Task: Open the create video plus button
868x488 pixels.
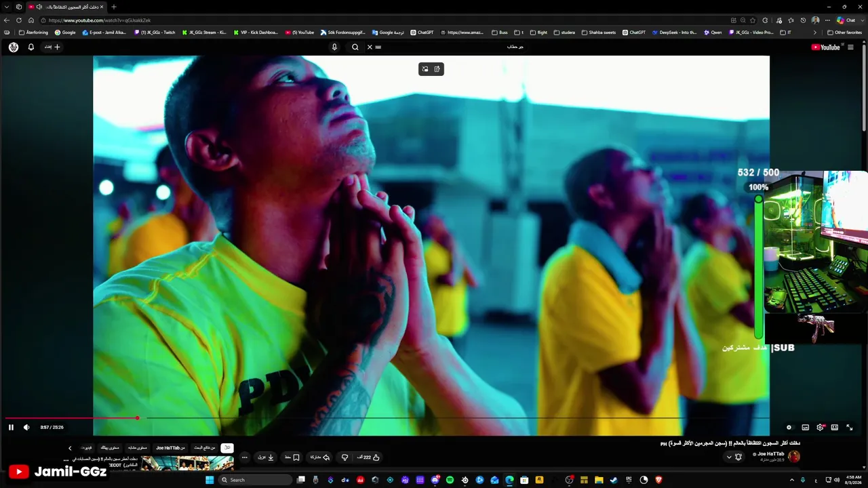Action: click(x=52, y=47)
